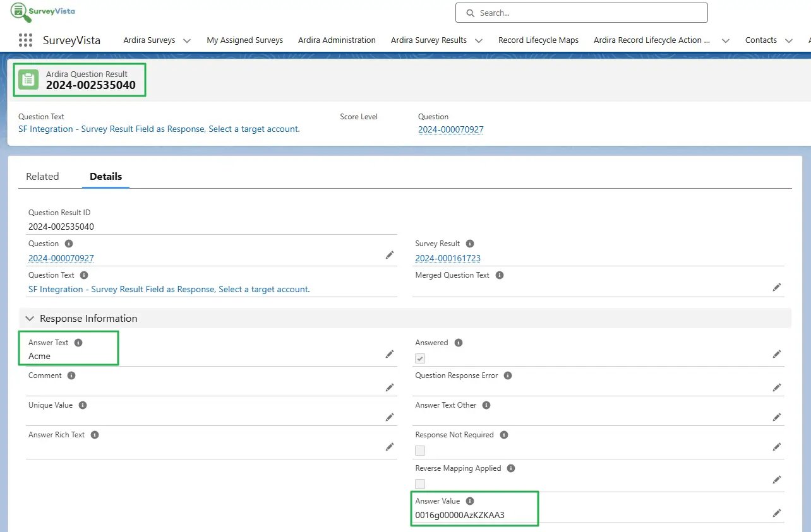
Task: Click into the global Search box
Action: [x=582, y=13]
